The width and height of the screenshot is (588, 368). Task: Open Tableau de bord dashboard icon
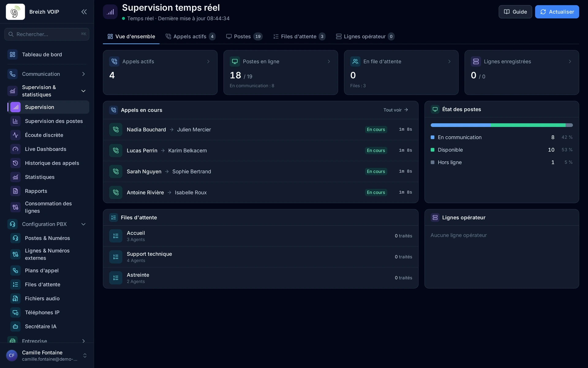[13, 54]
